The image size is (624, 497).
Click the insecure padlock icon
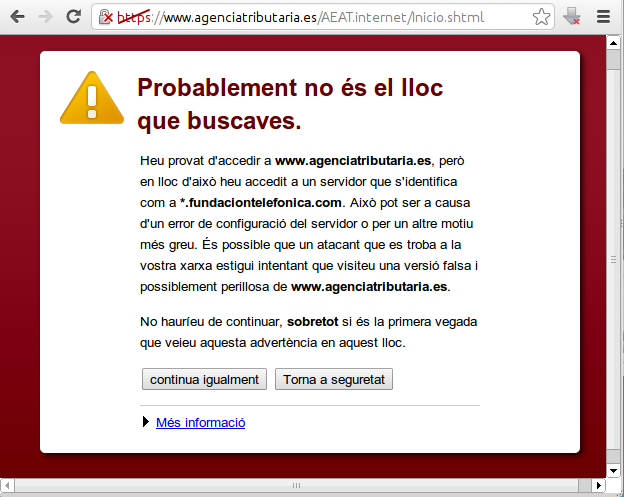106,16
